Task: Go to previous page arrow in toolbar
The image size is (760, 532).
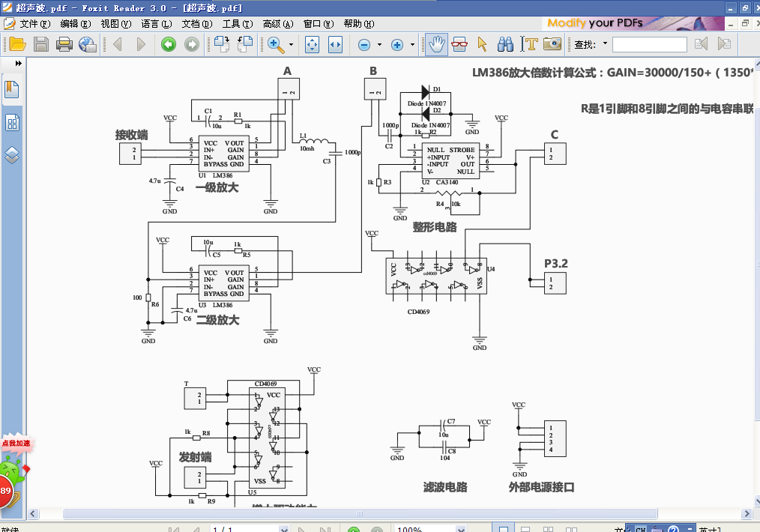Action: 117,44
